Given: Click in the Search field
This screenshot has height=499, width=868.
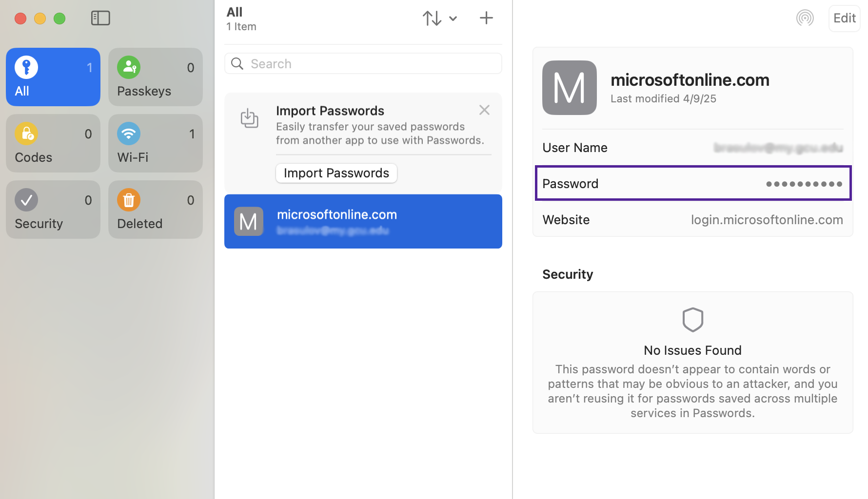Looking at the screenshot, I should tap(363, 64).
